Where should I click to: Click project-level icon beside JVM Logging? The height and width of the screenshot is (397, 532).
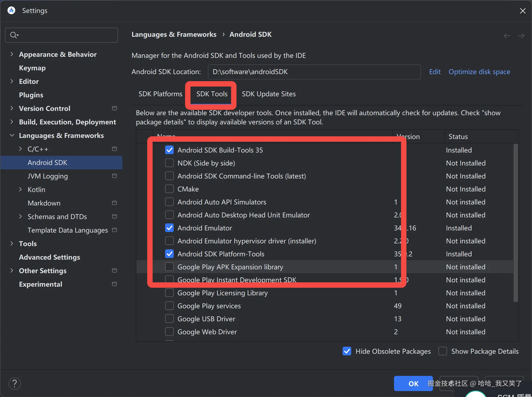(x=114, y=176)
